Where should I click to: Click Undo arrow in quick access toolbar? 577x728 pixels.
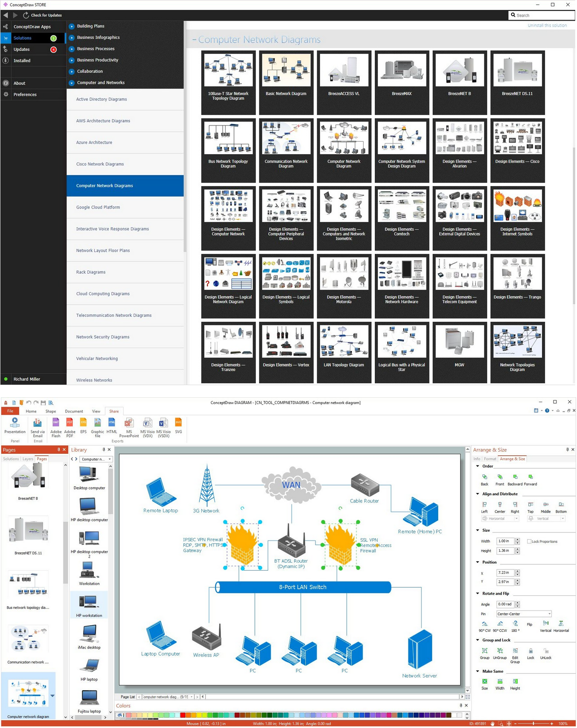[x=29, y=403]
